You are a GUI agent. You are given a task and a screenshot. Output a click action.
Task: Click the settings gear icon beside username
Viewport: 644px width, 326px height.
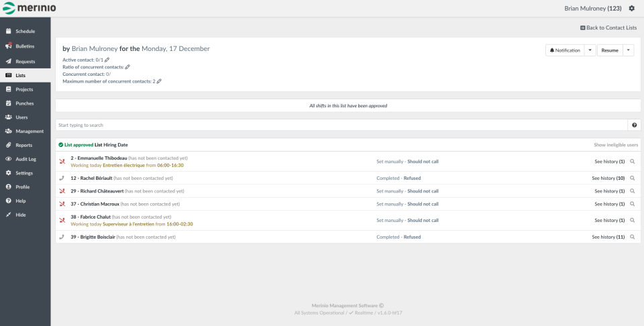631,8
